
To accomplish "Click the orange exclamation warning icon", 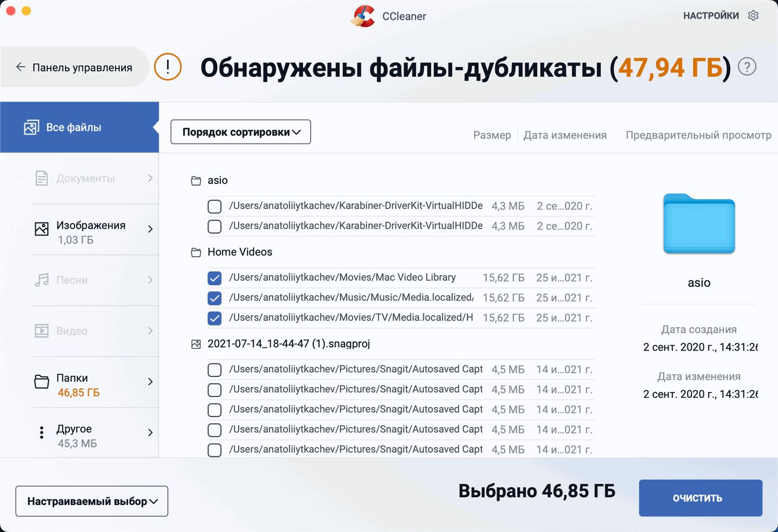I will click(x=168, y=67).
